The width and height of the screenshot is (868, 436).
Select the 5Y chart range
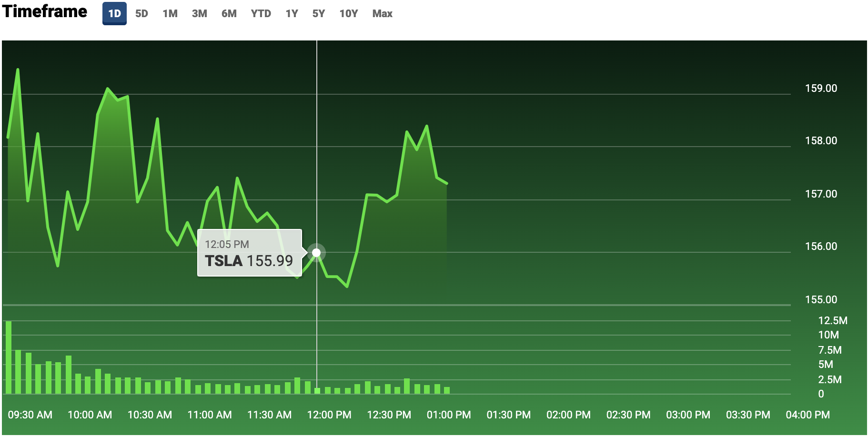(x=318, y=13)
